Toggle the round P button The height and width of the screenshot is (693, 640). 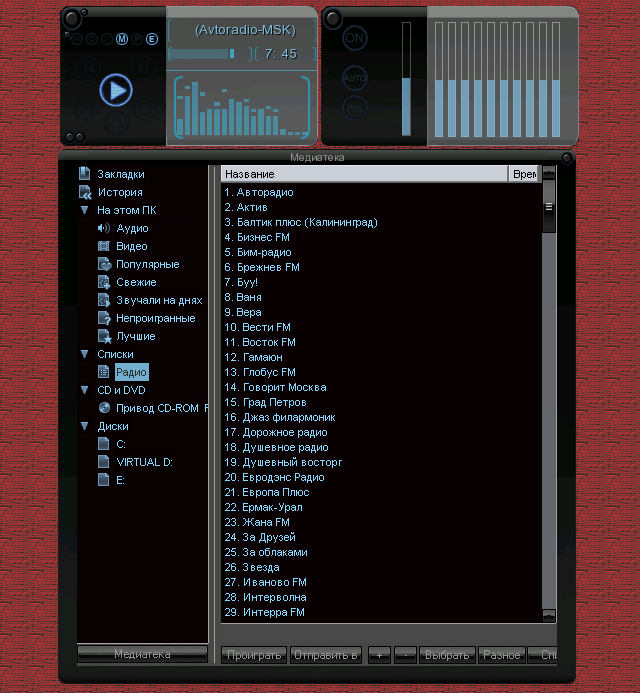(x=137, y=39)
